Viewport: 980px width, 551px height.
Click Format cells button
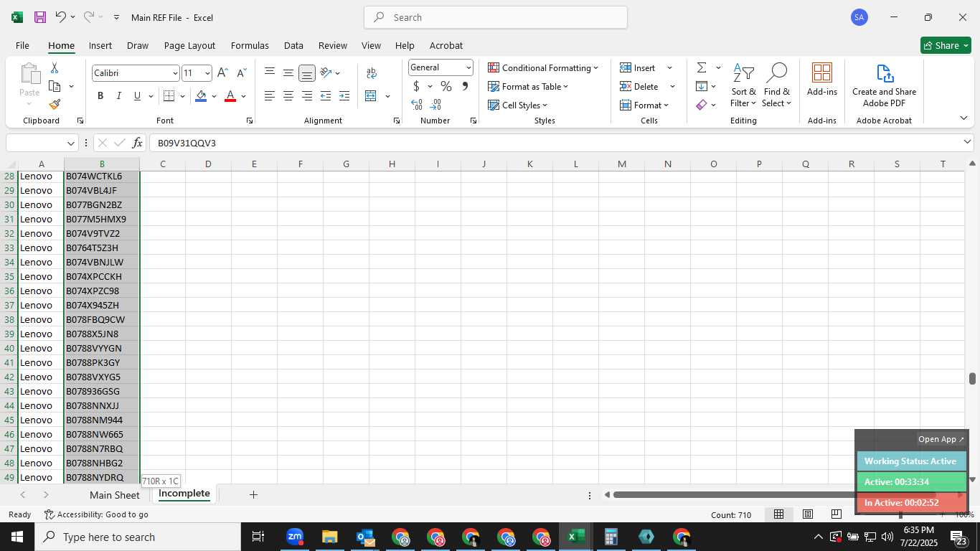pos(644,105)
